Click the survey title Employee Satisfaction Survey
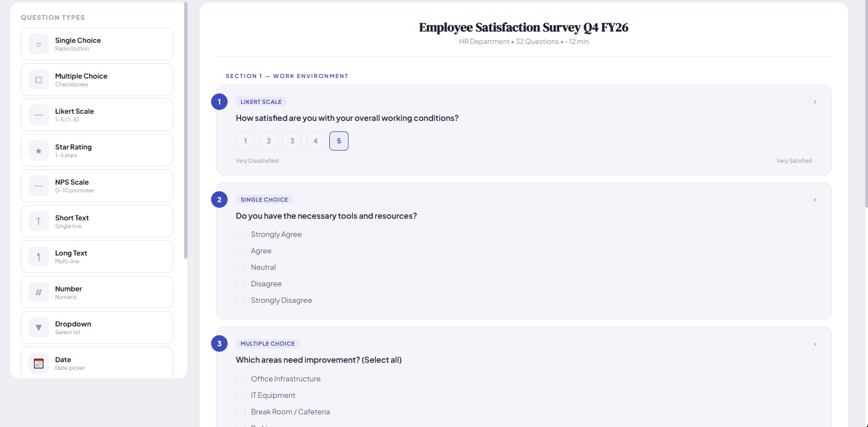868x427 pixels. 523,27
